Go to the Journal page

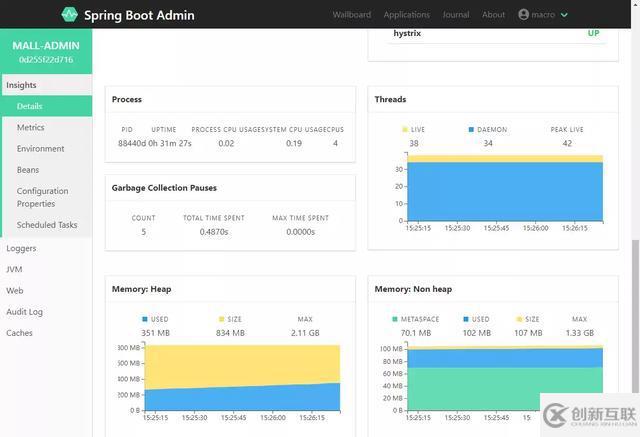456,15
